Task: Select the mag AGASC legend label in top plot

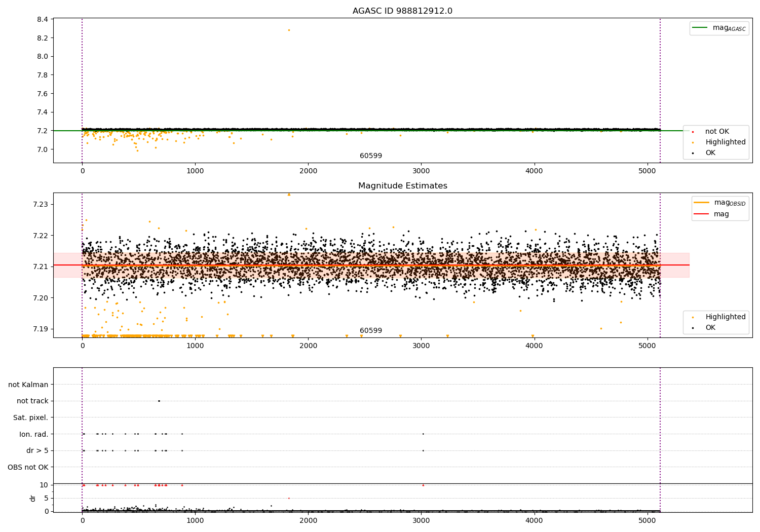Action: (x=729, y=28)
